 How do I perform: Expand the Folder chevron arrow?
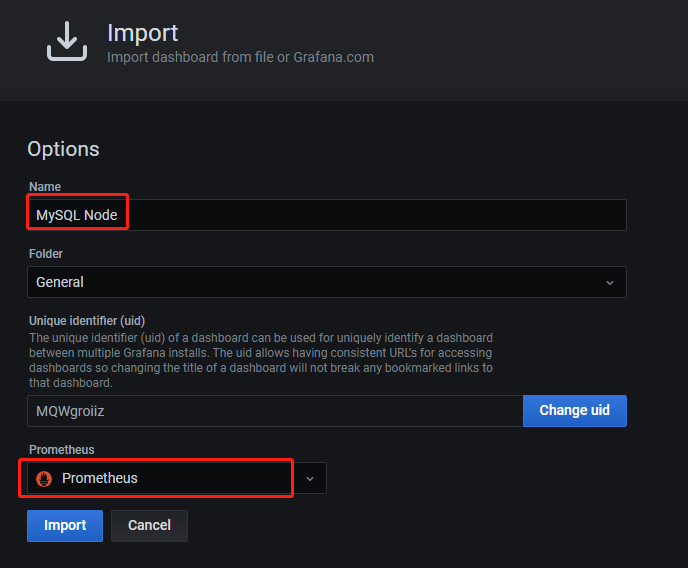[x=609, y=283]
